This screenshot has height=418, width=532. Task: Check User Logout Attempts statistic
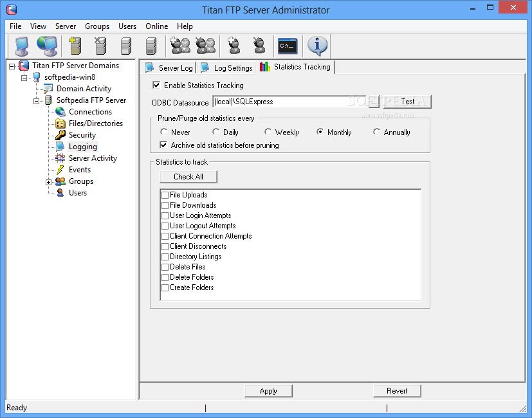coord(165,226)
